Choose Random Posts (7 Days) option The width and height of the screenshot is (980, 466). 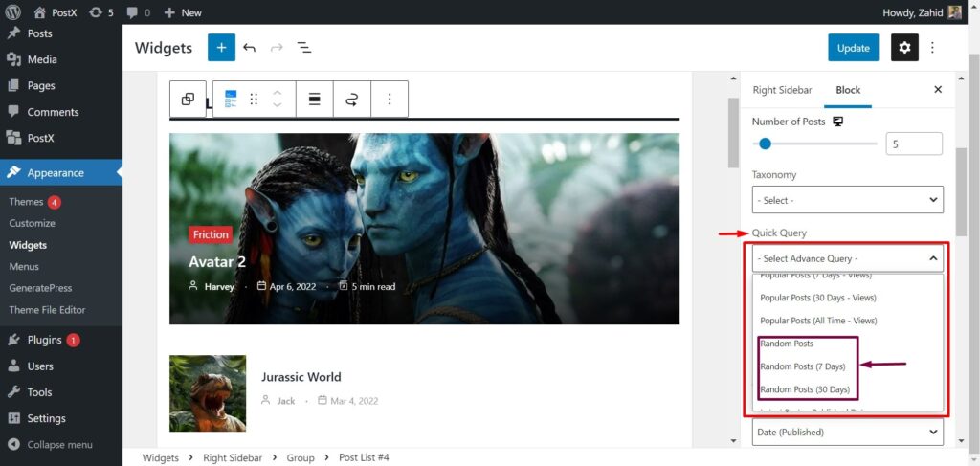tap(803, 366)
